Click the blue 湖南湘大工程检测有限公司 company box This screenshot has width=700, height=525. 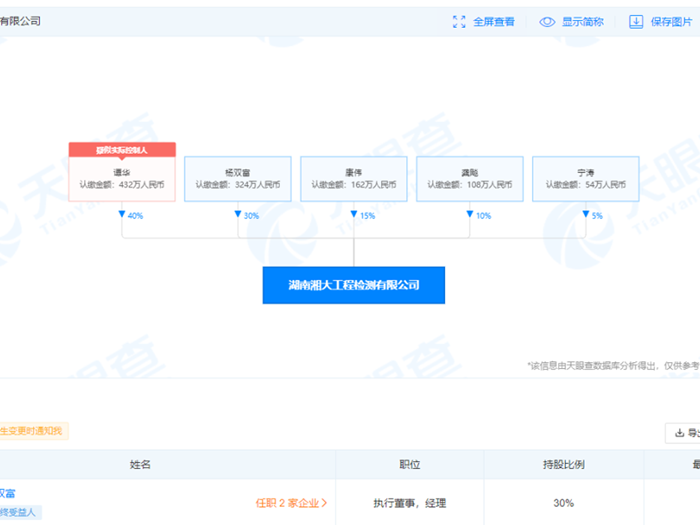point(353,285)
